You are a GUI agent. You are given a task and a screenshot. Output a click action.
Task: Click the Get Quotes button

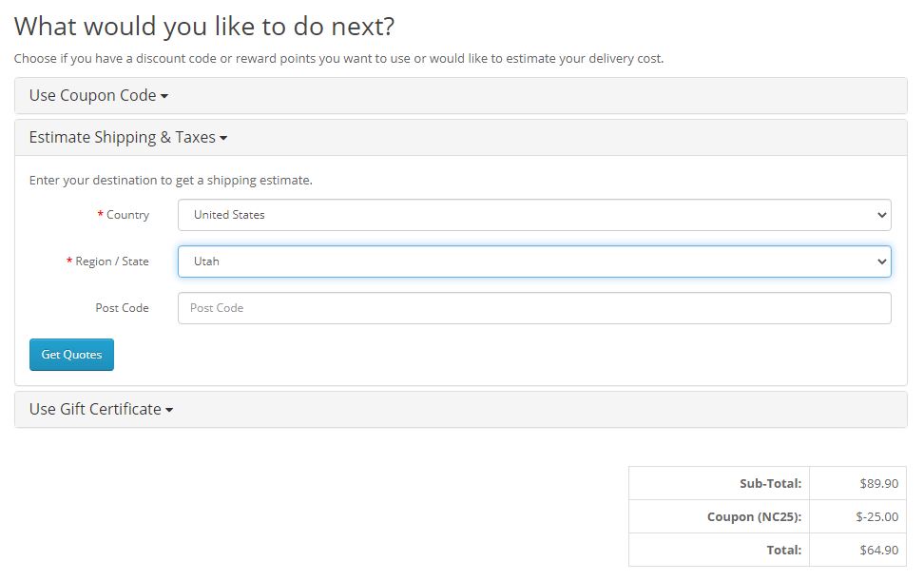point(71,355)
